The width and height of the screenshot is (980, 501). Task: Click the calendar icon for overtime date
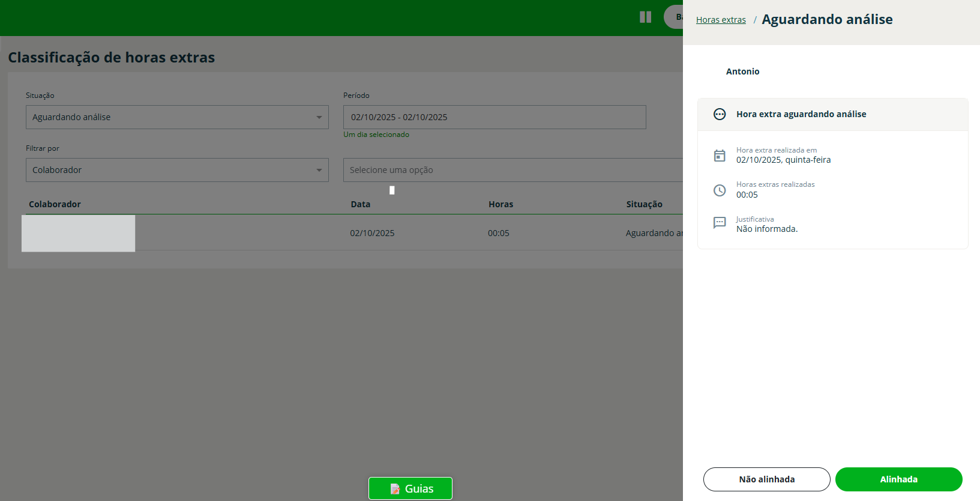tap(719, 156)
